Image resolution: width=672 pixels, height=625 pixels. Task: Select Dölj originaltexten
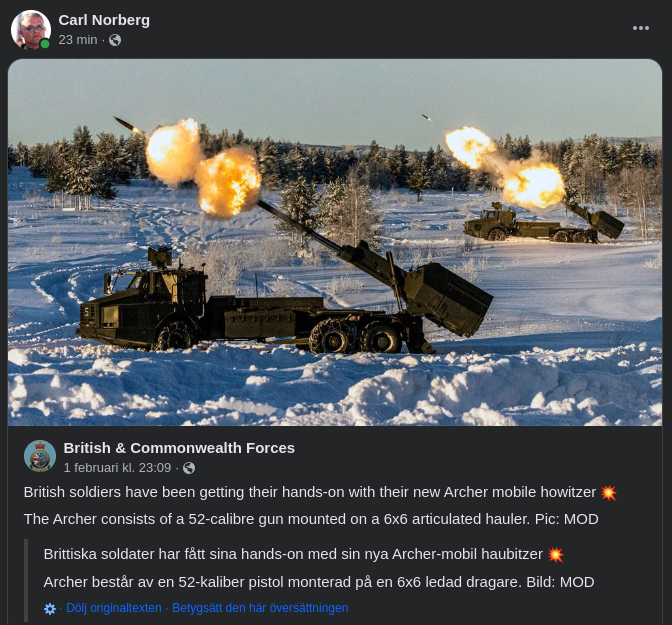[114, 608]
